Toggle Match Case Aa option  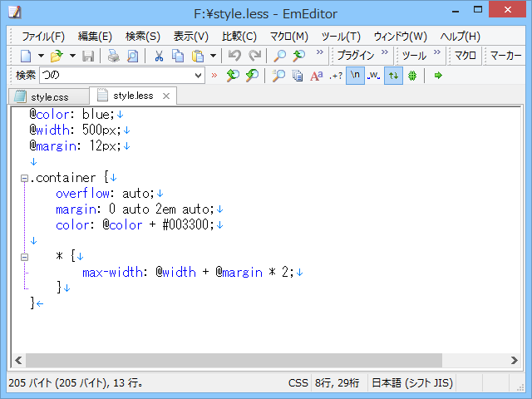pos(317,76)
